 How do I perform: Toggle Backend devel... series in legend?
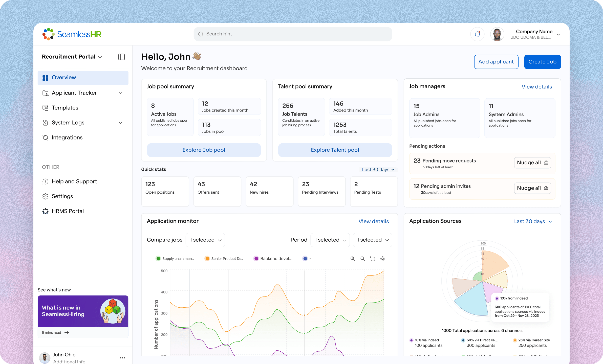pyautogui.click(x=273, y=259)
